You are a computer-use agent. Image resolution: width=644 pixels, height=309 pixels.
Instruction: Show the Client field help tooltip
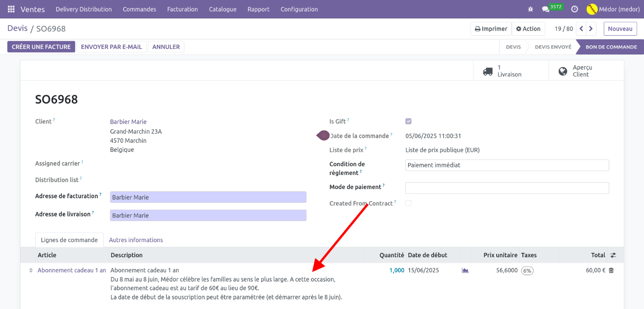54,120
